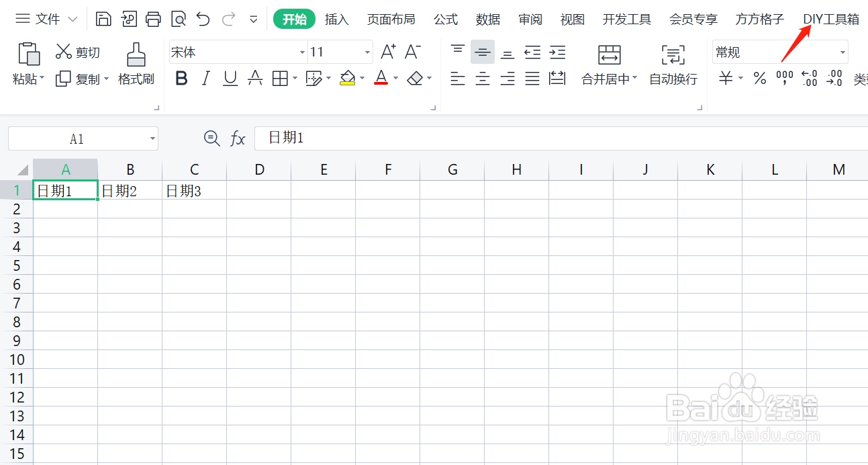The width and height of the screenshot is (868, 465).
Task: Open the DIY工具箱 menu
Action: click(x=831, y=19)
